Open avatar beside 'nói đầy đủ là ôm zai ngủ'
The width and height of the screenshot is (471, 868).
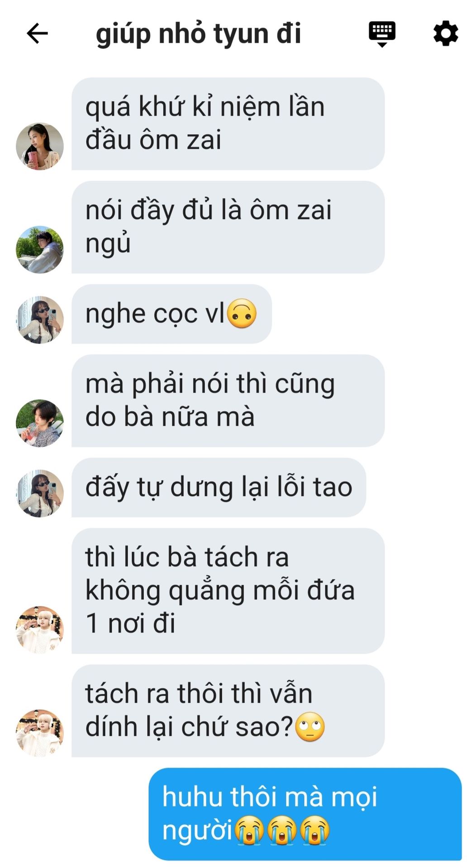pyautogui.click(x=40, y=250)
